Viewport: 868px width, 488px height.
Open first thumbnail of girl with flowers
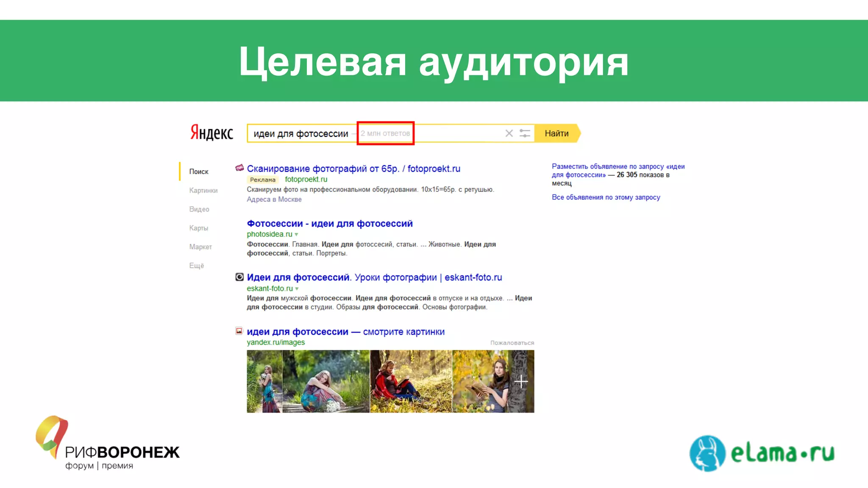click(x=264, y=381)
